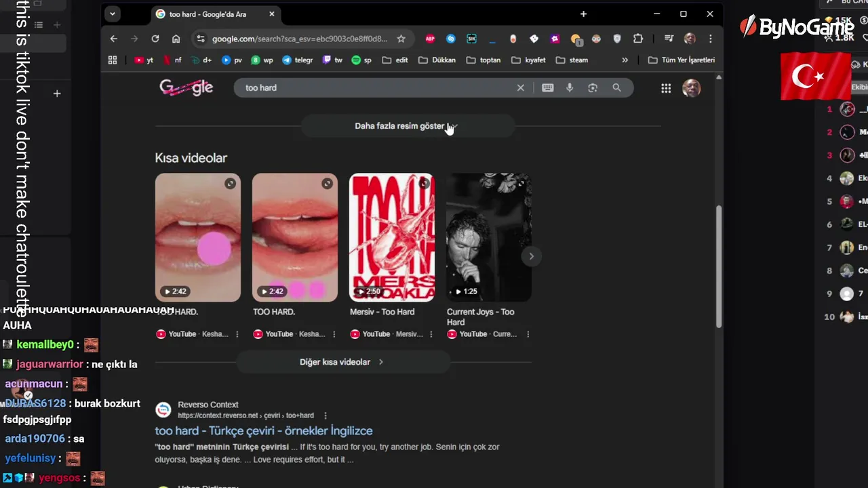868x488 pixels.
Task: Open the nf Netflix bookmark
Action: [172, 60]
